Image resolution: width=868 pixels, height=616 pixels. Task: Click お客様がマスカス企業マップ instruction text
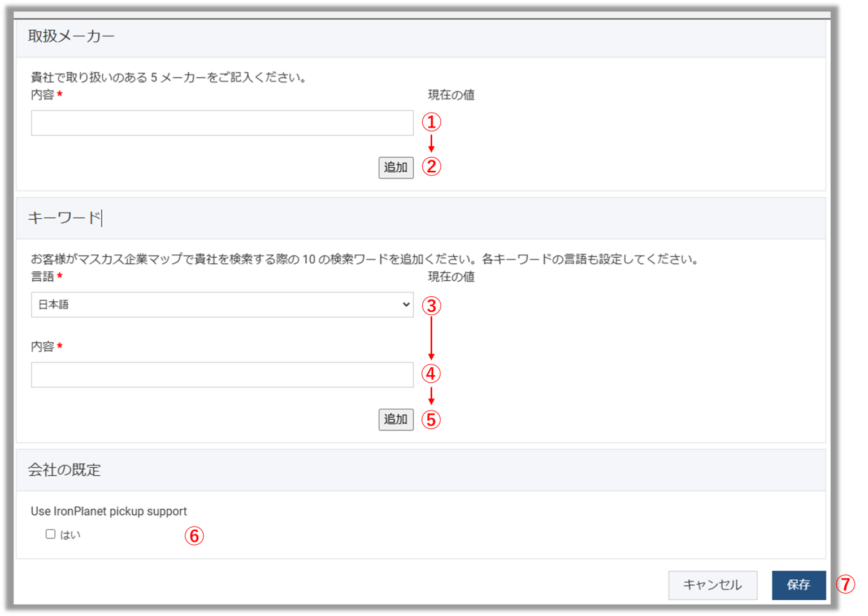pos(366,259)
